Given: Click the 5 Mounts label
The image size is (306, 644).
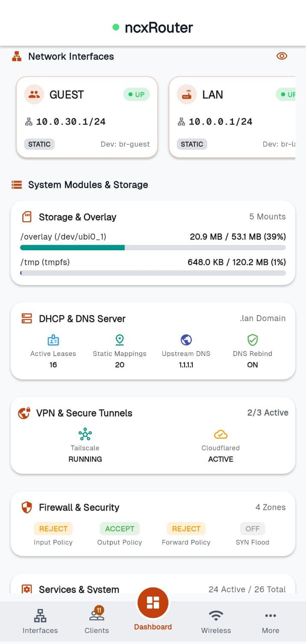Looking at the screenshot, I should (x=268, y=217).
